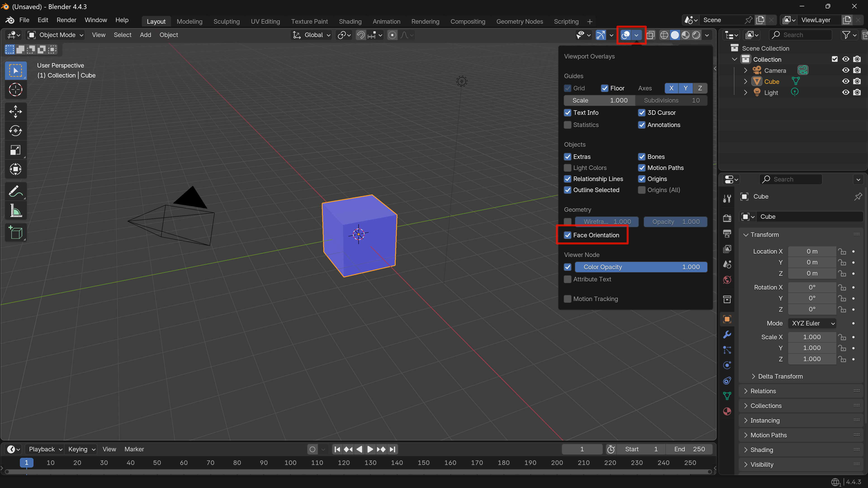Image resolution: width=868 pixels, height=488 pixels.
Task: Select the Rotate tool
Action: coord(16,131)
